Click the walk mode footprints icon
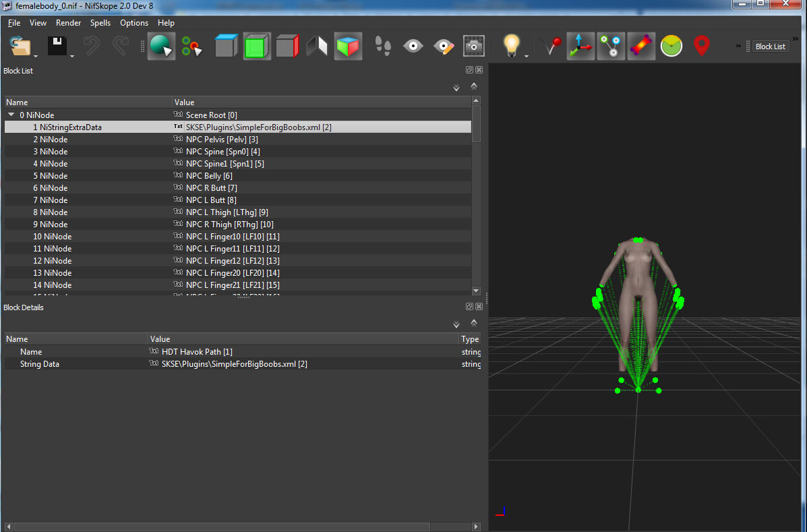807x532 pixels. [x=383, y=47]
